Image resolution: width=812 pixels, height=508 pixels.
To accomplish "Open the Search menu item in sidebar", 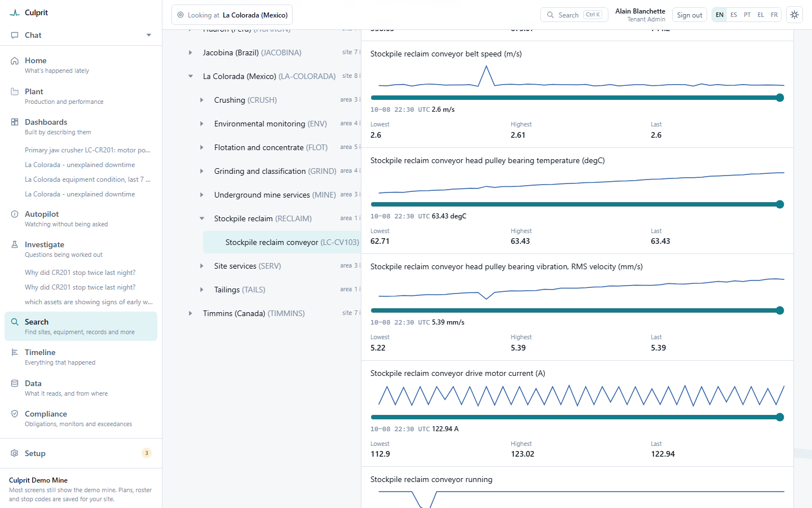I will (x=81, y=326).
